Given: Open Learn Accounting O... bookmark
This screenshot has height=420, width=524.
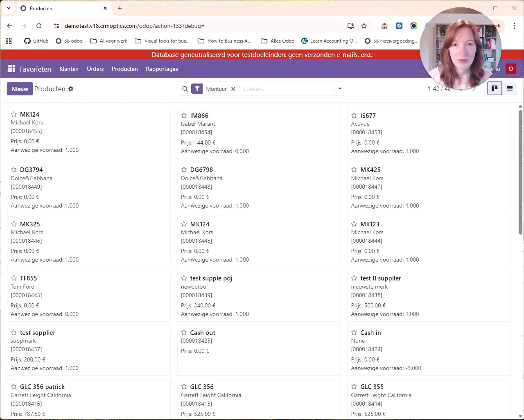Looking at the screenshot, I should coord(329,41).
